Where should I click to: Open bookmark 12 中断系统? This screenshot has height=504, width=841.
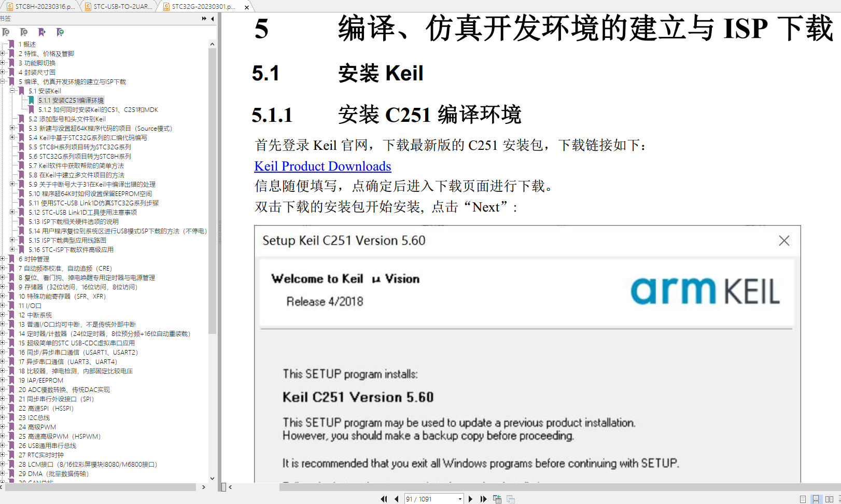pos(35,315)
